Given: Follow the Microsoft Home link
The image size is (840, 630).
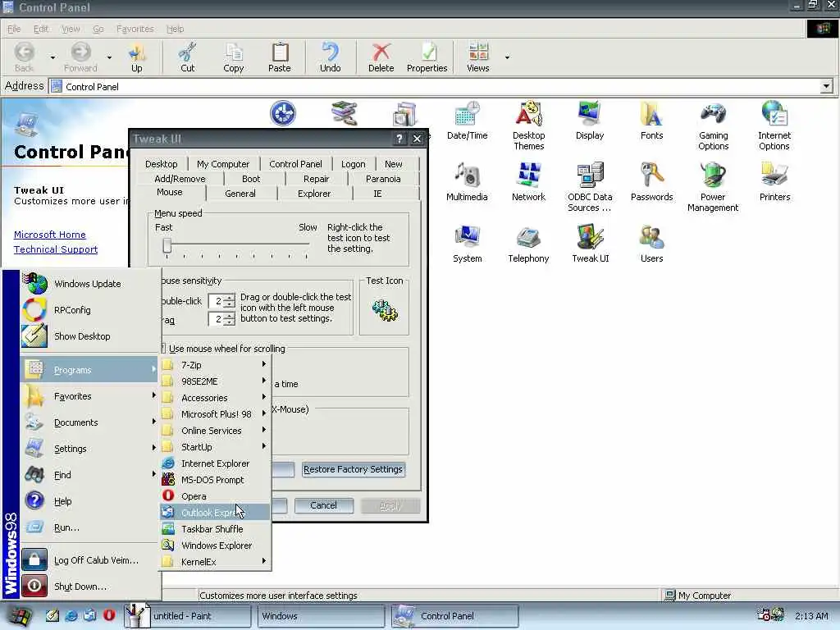Looking at the screenshot, I should (50, 235).
